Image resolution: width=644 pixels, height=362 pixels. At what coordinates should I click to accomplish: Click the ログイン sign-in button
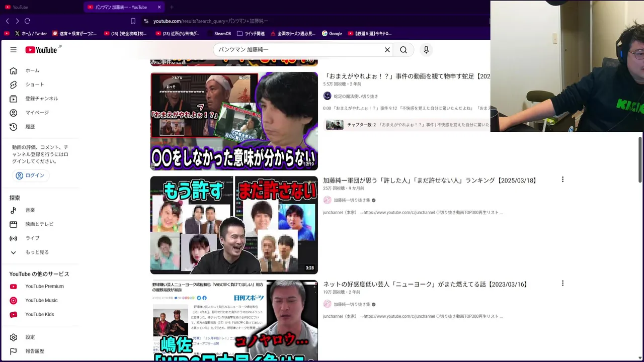pyautogui.click(x=31, y=175)
